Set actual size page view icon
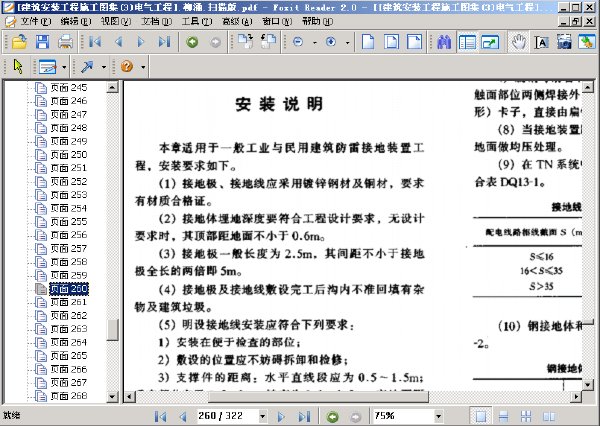The width and height of the screenshot is (600, 426). coord(368,42)
